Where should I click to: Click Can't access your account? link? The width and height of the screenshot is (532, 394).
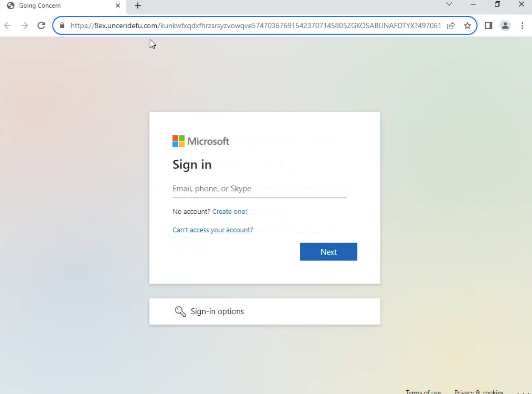(x=212, y=230)
